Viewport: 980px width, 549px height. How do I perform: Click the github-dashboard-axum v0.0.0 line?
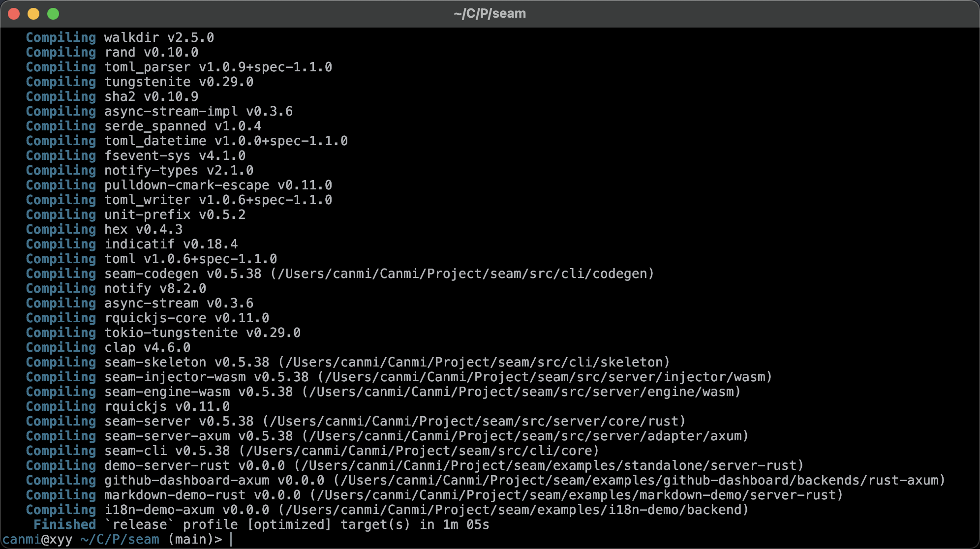tap(214, 481)
